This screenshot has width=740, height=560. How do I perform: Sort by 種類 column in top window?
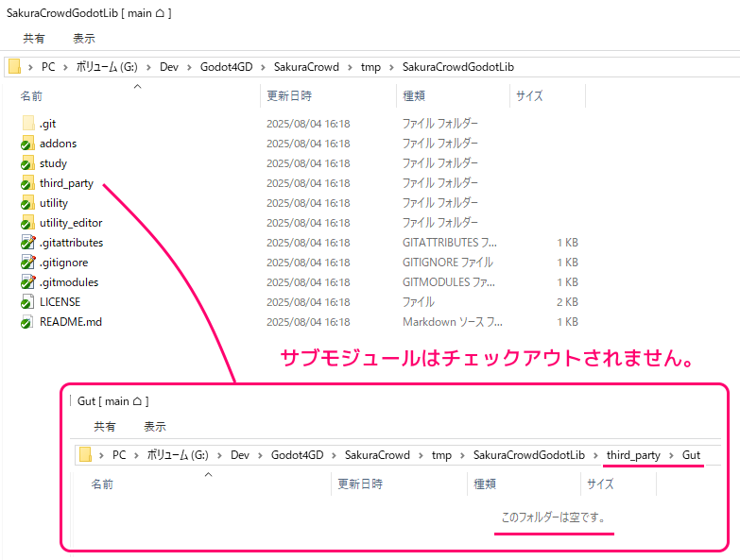pyautogui.click(x=414, y=96)
